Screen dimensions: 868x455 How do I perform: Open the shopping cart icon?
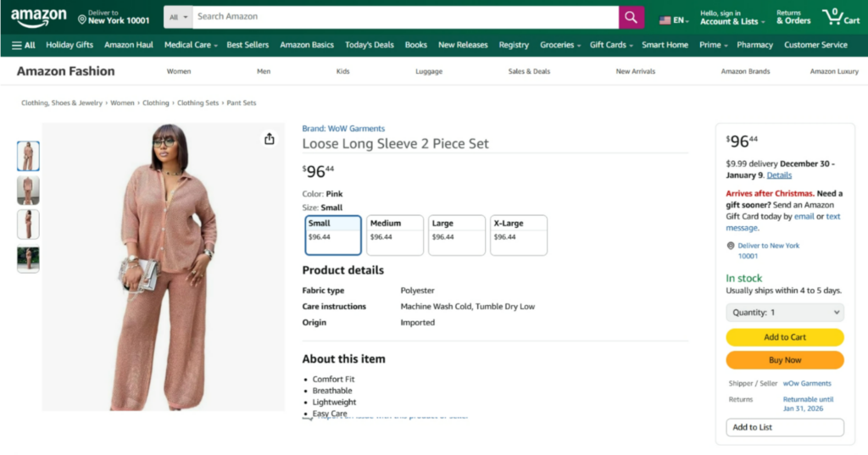click(840, 17)
